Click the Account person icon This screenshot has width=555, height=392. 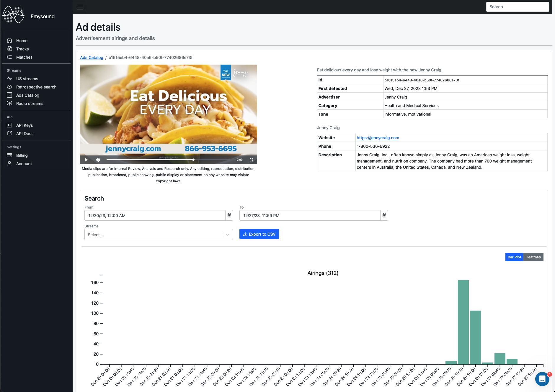[9, 163]
